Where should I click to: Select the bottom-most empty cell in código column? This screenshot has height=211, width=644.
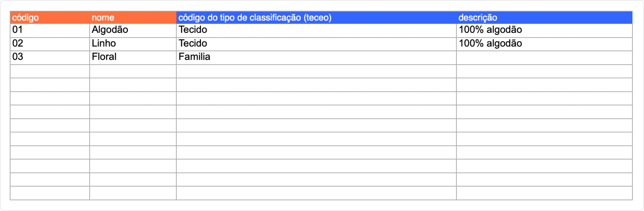50,193
